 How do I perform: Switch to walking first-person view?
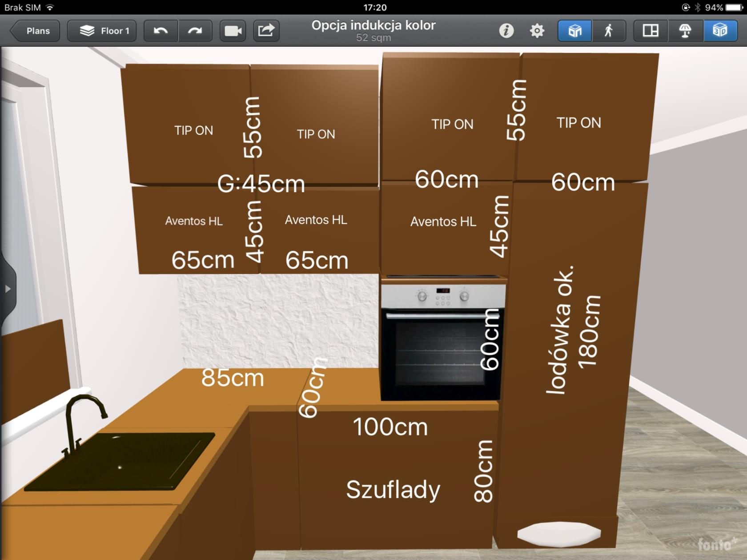[x=609, y=31]
